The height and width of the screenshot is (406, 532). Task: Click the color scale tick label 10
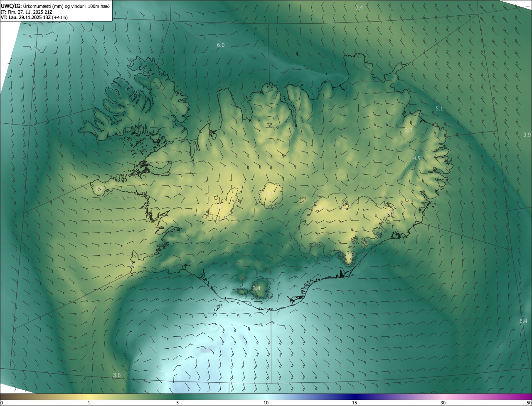click(x=266, y=403)
